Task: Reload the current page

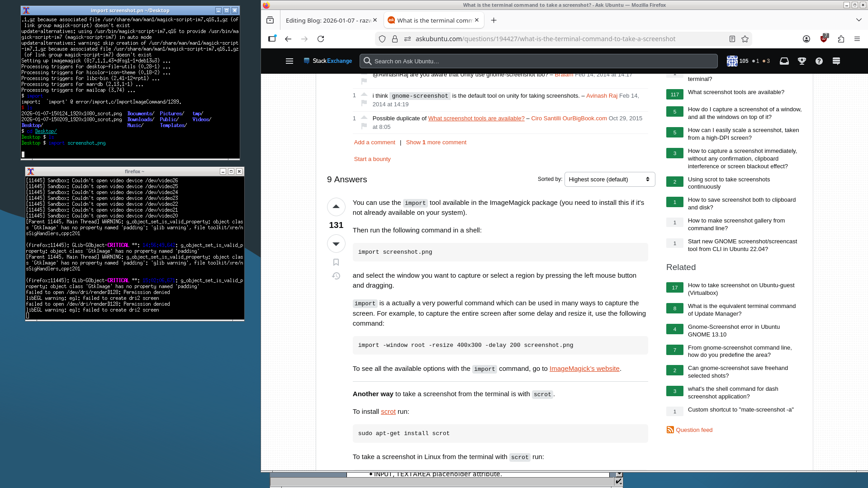Action: (321, 39)
